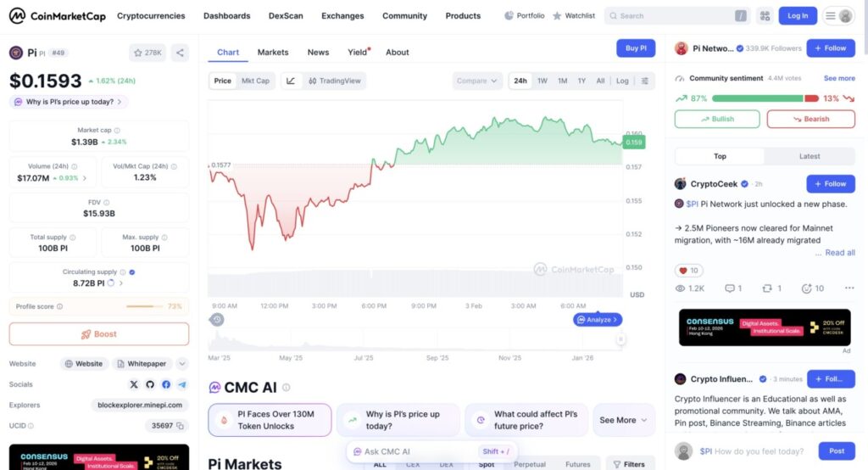Expand the See More AI prompts
868x470 pixels.
[x=623, y=420]
